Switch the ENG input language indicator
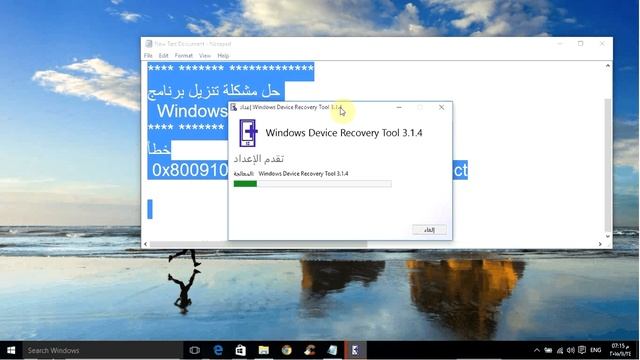The width and height of the screenshot is (640, 360). [x=596, y=350]
